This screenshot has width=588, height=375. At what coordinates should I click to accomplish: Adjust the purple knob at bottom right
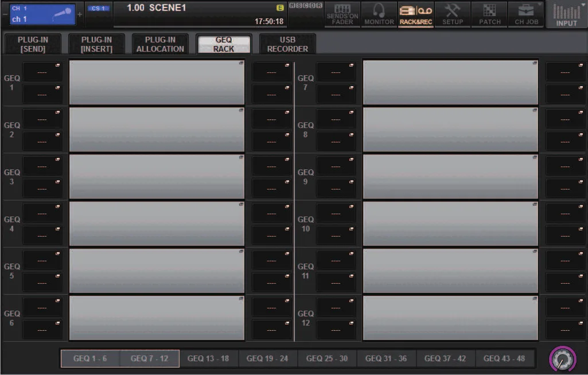(x=563, y=359)
